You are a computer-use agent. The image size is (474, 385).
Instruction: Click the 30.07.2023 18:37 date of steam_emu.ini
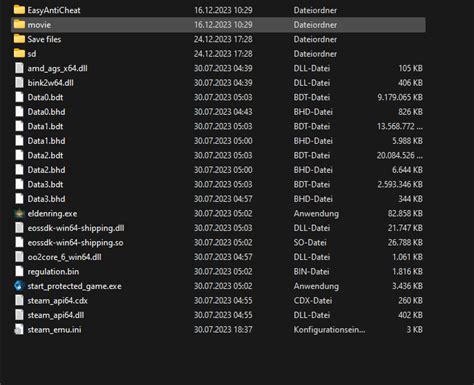click(x=223, y=330)
